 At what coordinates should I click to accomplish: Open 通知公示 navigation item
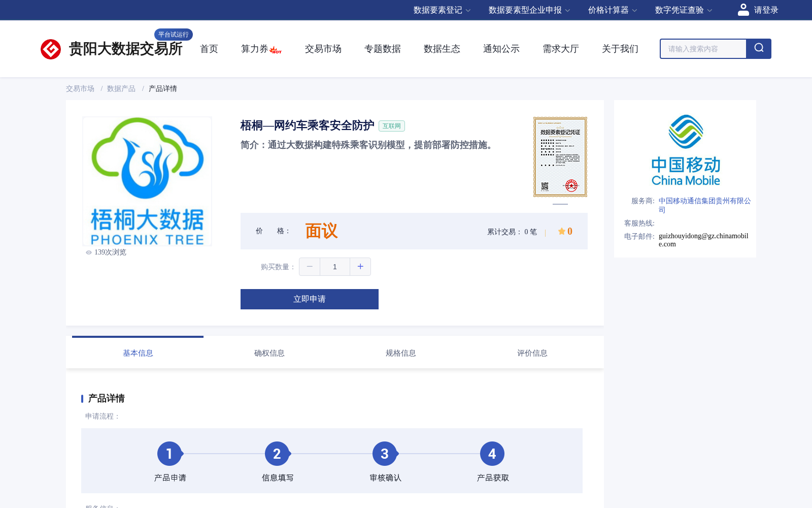(x=501, y=49)
